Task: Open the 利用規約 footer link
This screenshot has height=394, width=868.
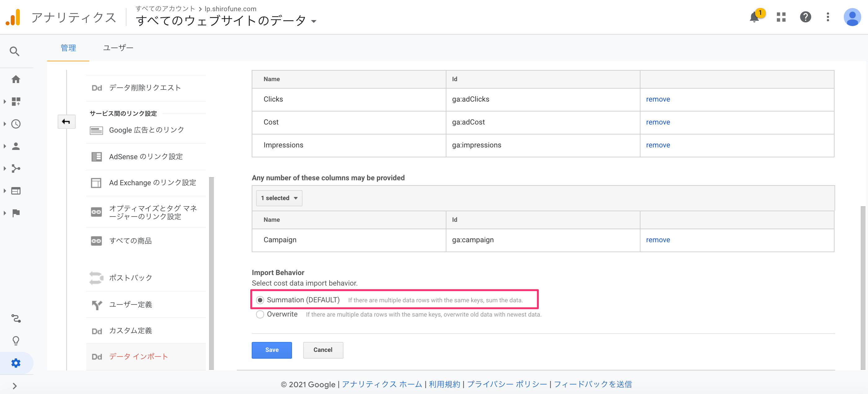Action: click(x=444, y=384)
